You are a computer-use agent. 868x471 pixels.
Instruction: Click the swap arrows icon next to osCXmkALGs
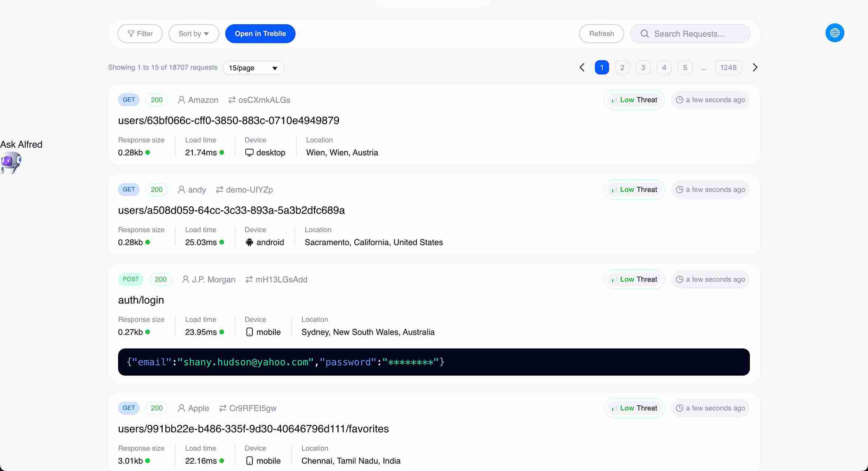coord(231,100)
